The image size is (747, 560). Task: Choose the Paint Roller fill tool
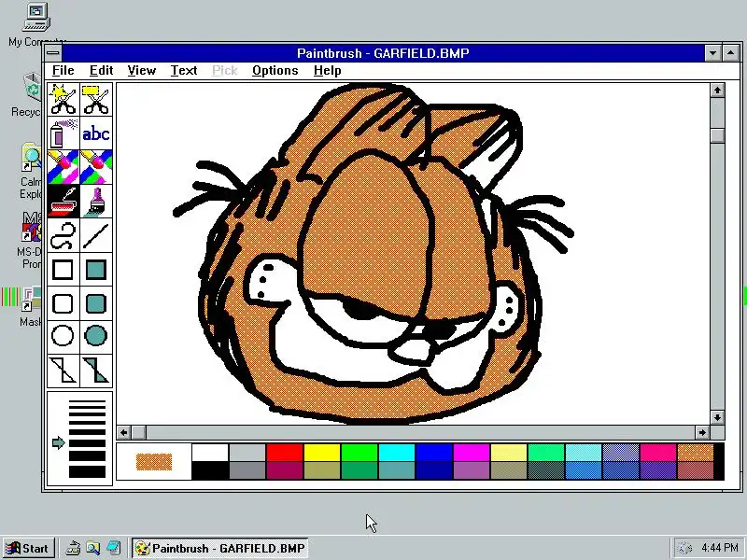(63, 201)
